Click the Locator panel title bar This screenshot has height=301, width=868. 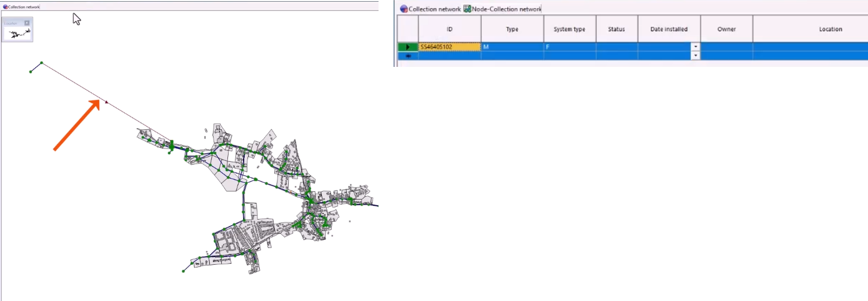[17, 23]
